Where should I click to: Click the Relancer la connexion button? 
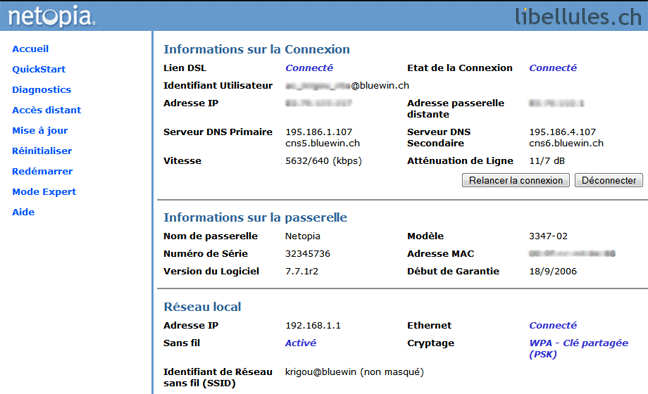click(516, 180)
